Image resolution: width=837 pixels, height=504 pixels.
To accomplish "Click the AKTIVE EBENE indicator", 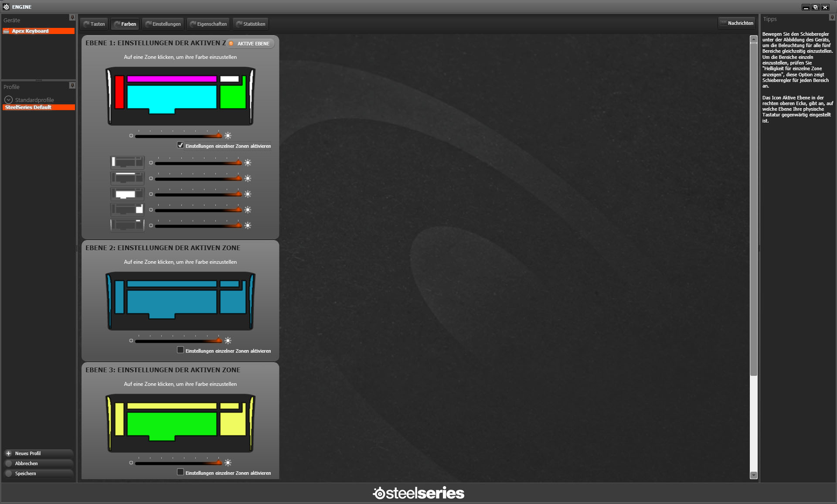I will coord(250,44).
